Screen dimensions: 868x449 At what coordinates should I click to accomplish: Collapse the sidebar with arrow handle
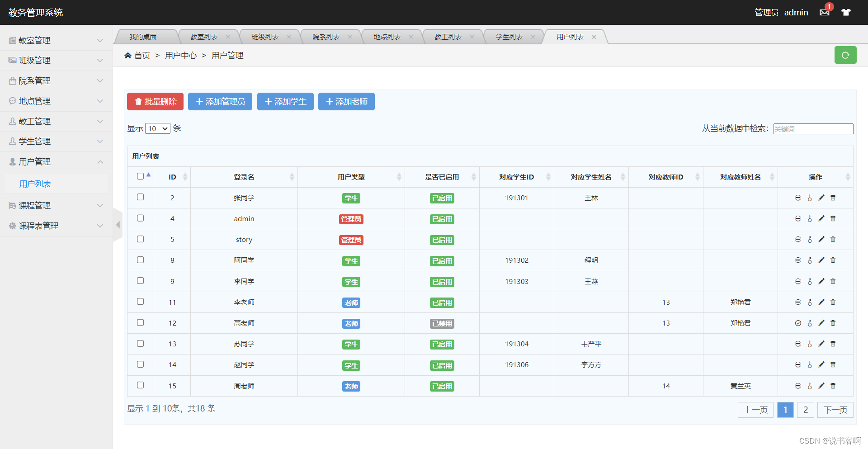point(118,225)
